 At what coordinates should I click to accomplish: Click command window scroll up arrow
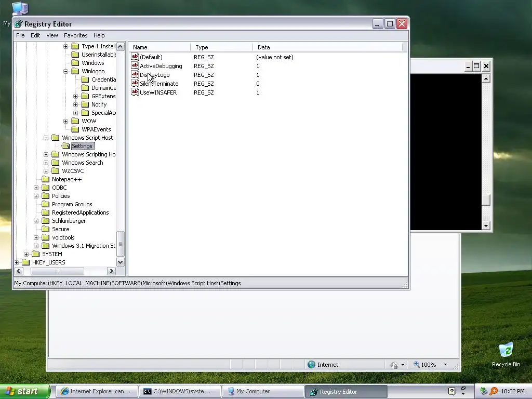486,79
